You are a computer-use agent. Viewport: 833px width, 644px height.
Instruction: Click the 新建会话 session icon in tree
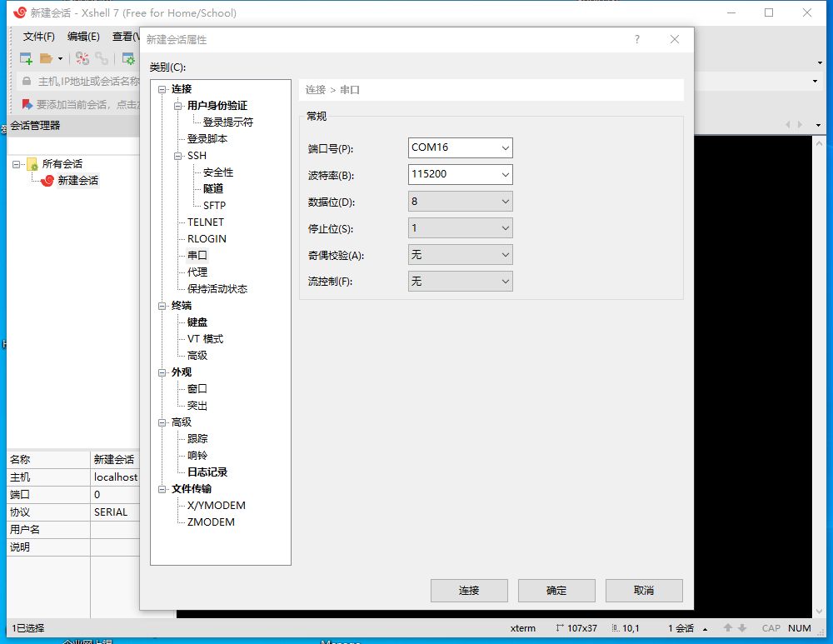[x=47, y=181]
